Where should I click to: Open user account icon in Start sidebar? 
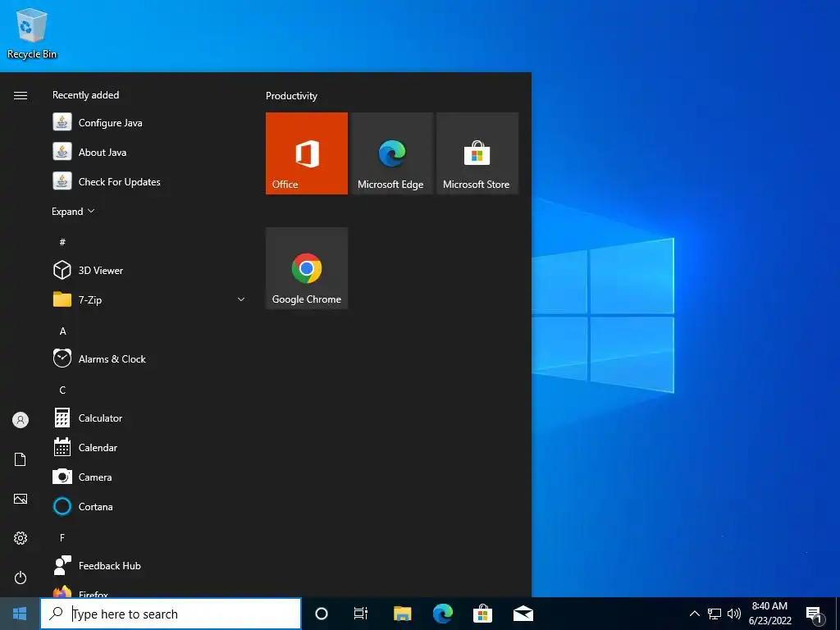21,420
